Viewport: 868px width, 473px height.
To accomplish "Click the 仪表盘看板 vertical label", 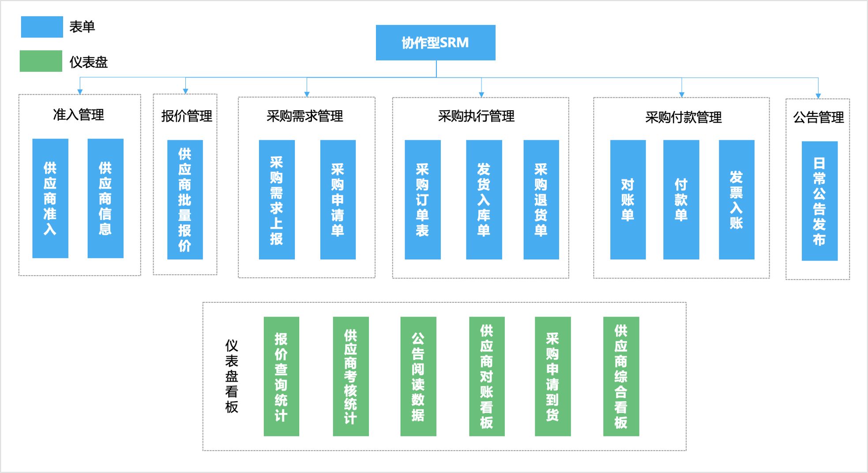I will [232, 376].
